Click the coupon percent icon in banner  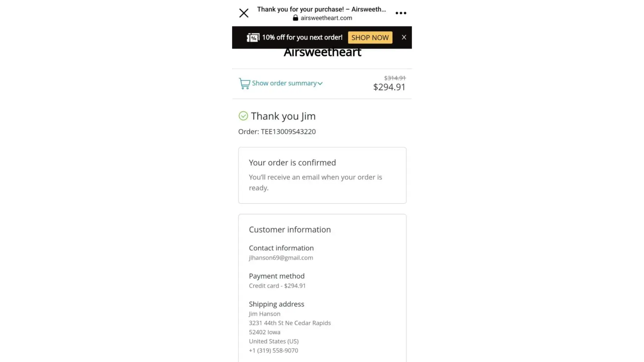pos(253,38)
